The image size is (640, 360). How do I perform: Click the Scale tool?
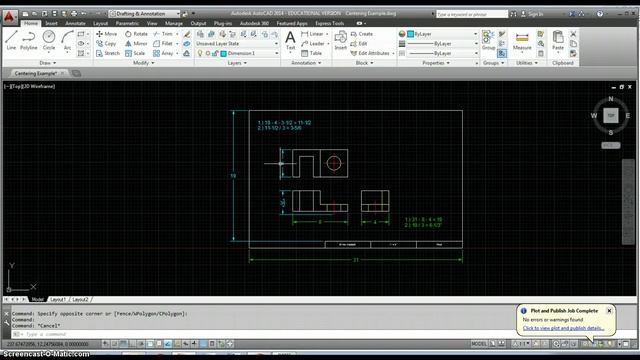(x=135, y=53)
